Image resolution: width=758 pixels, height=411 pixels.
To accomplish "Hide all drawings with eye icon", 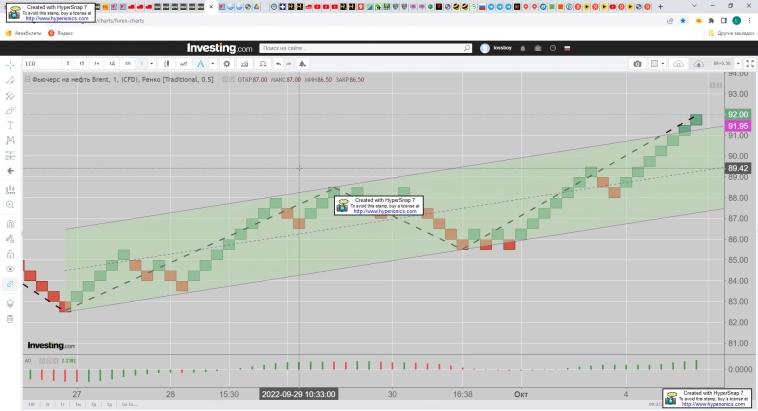I will pos(10,268).
